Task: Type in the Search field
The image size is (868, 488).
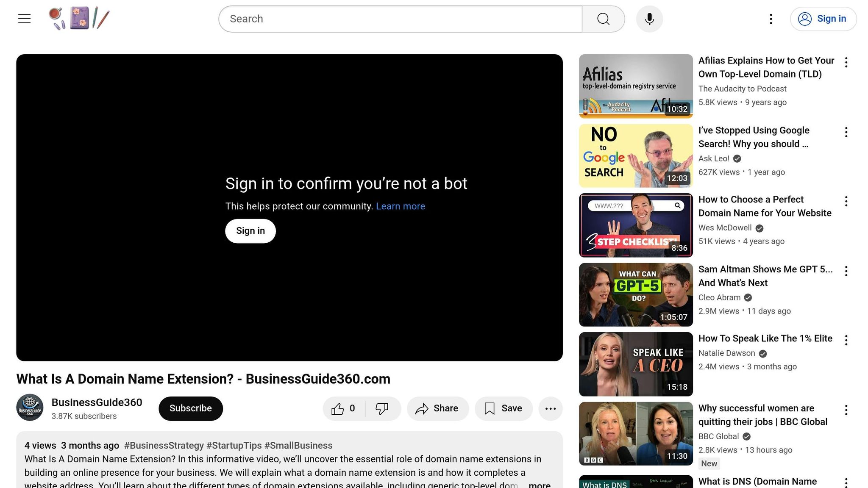Action: [400, 19]
